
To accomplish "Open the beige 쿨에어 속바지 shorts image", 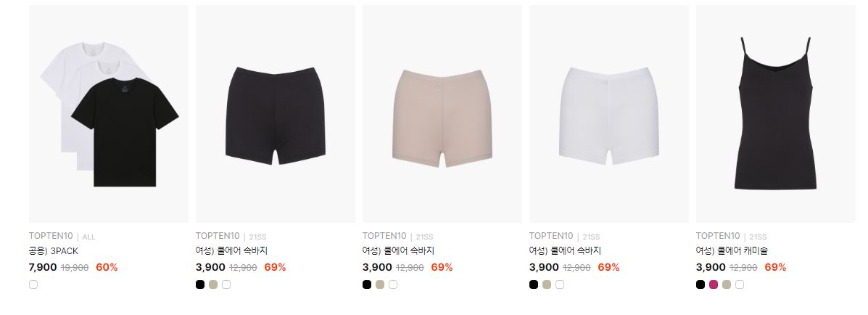I will (x=442, y=114).
